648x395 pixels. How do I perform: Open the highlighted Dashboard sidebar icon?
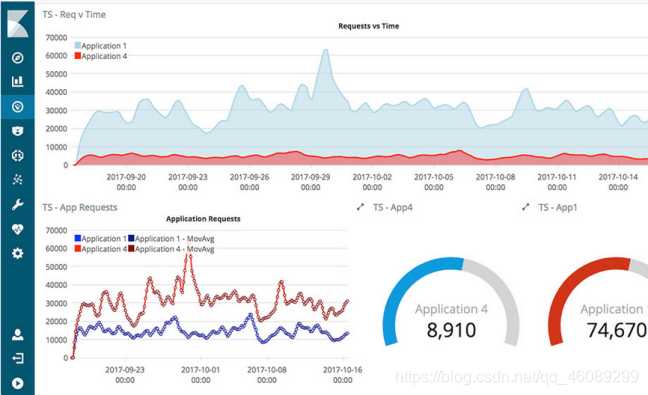[17, 107]
